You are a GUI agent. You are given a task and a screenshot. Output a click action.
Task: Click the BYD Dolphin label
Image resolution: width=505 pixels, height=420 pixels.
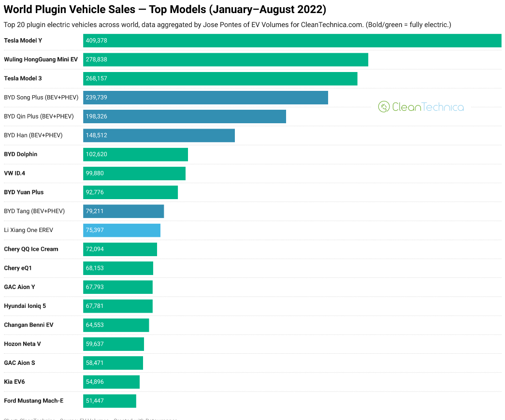(21, 154)
